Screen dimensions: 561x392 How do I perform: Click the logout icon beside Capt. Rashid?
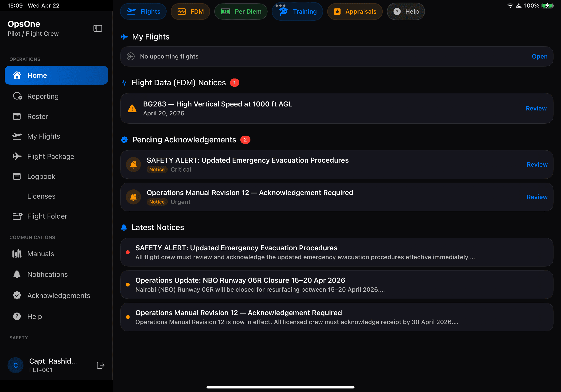[x=101, y=365]
